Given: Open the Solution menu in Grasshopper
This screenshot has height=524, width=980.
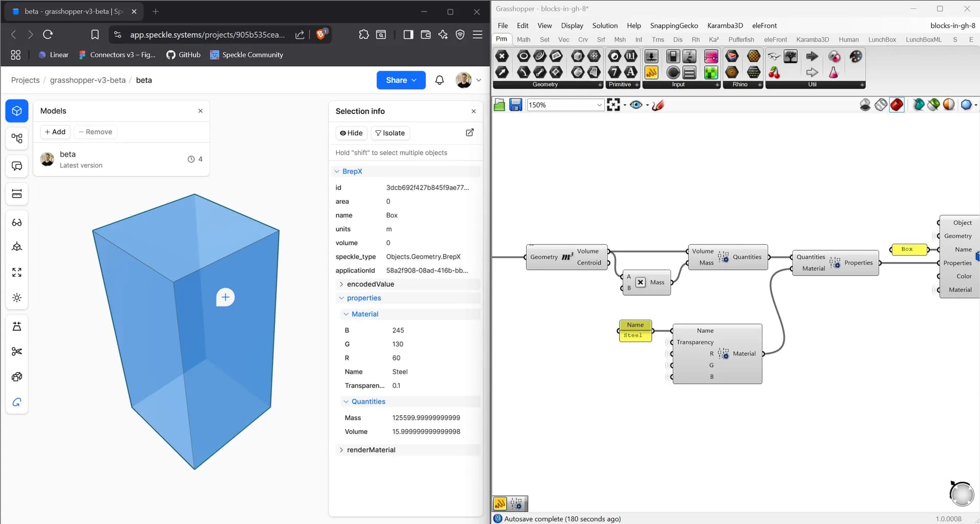Looking at the screenshot, I should [605, 26].
